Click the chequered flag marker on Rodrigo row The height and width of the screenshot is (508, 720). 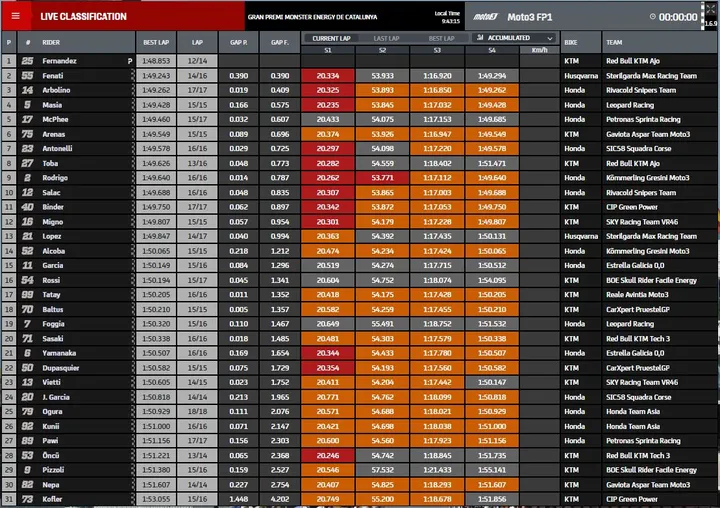tap(133, 178)
